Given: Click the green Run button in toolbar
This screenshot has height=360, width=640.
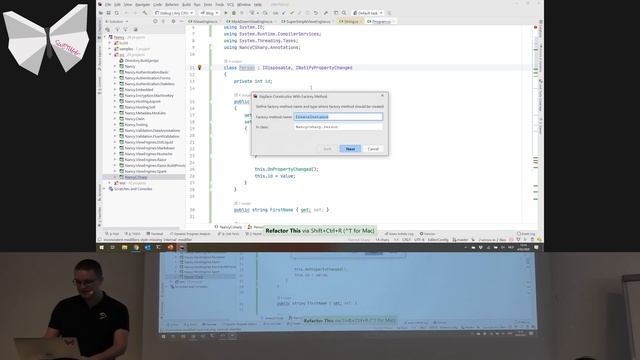Looking at the screenshot, I should 225,13.
